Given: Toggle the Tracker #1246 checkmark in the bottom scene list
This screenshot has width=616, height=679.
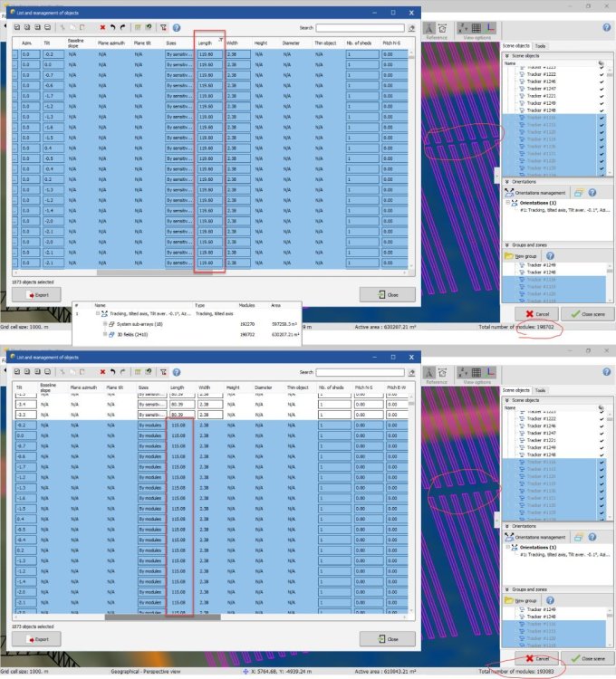Looking at the screenshot, I should pos(602,426).
